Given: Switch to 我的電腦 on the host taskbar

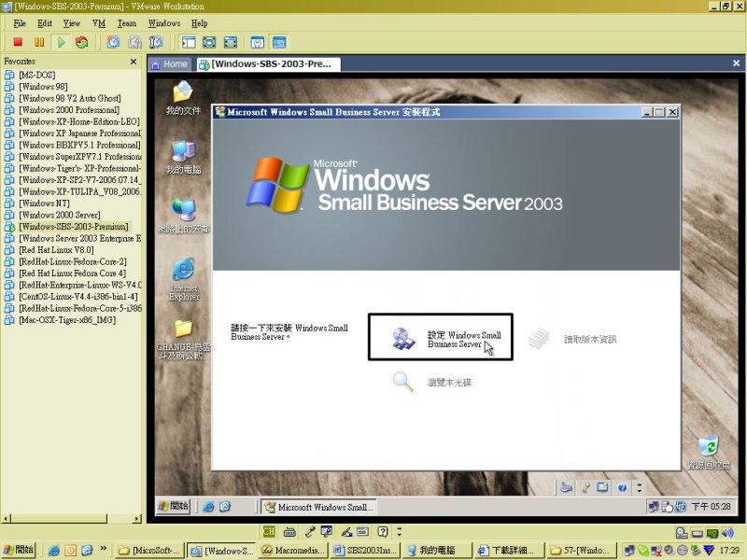Looking at the screenshot, I should point(437,551).
